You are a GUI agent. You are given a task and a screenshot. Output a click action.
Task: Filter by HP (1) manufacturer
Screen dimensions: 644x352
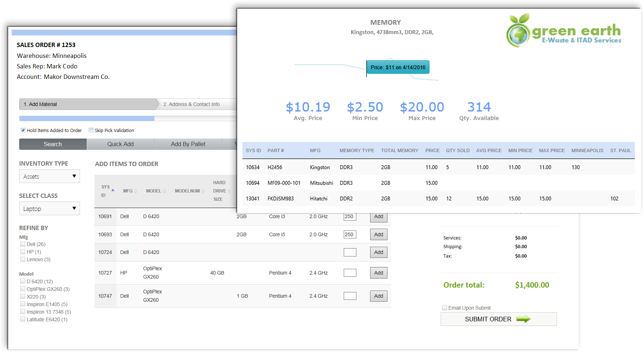[x=23, y=252]
